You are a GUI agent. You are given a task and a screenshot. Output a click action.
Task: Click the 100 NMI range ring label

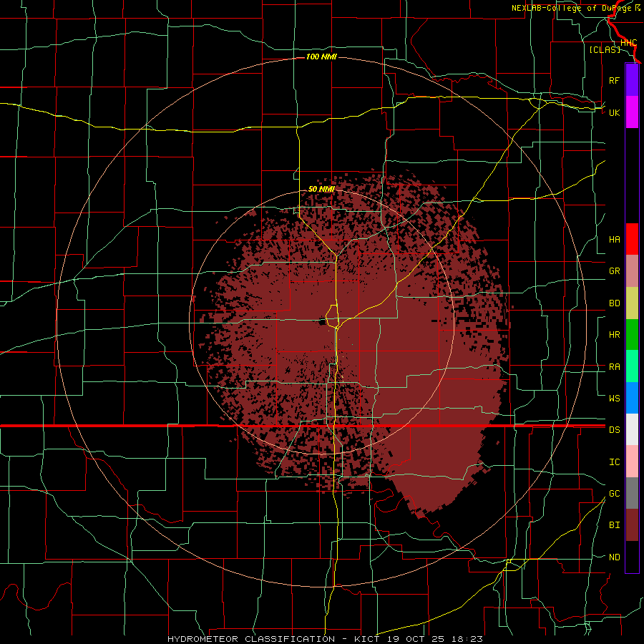pyautogui.click(x=321, y=57)
